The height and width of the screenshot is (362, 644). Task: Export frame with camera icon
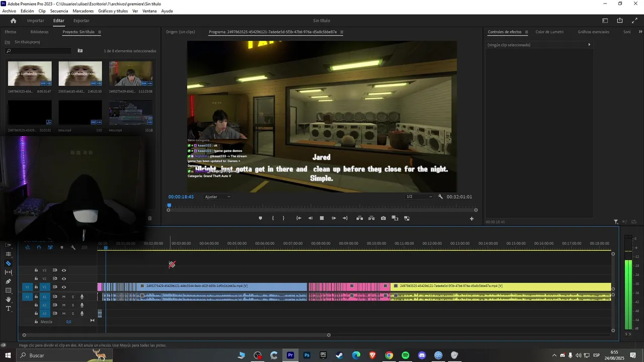[x=383, y=218]
